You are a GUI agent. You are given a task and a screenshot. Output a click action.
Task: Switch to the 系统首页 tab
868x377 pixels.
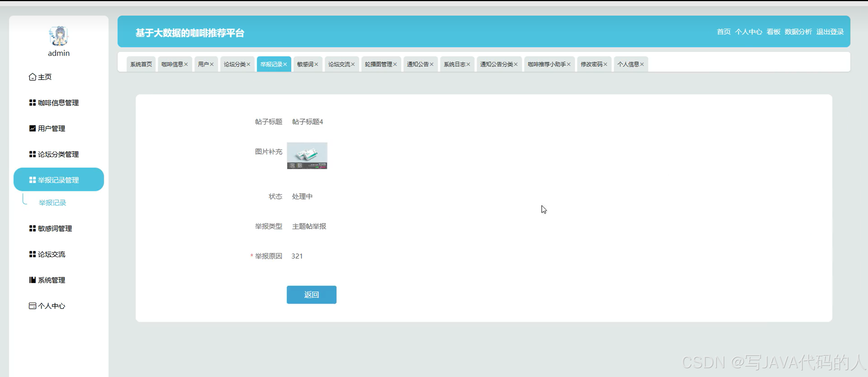(141, 64)
